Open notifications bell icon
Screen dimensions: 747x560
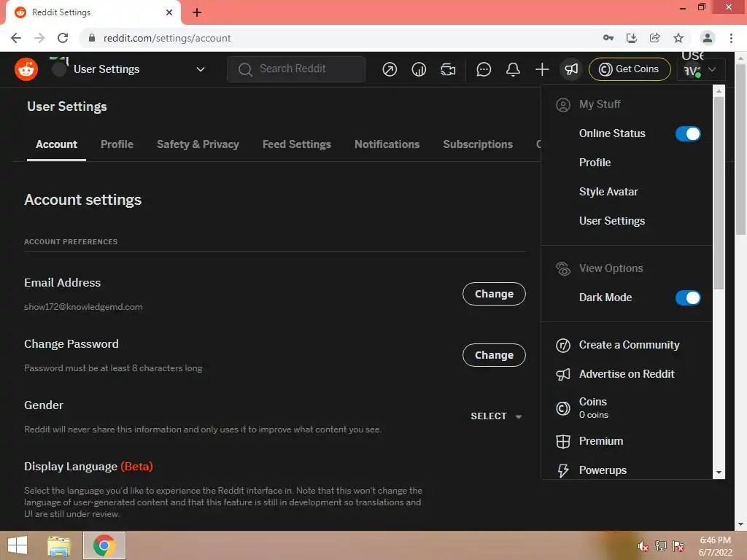click(513, 69)
